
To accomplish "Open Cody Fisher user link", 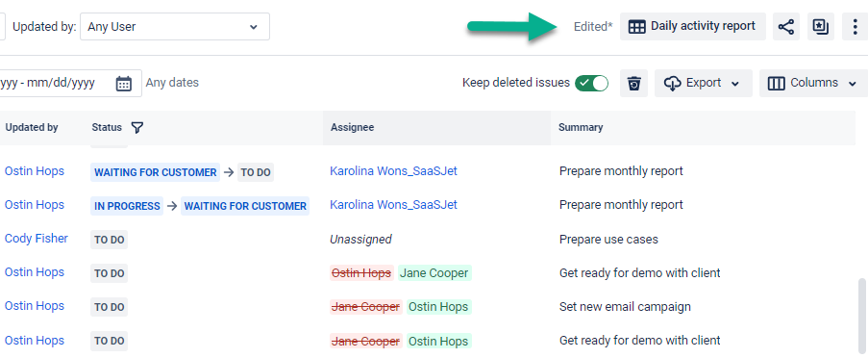I will [36, 239].
